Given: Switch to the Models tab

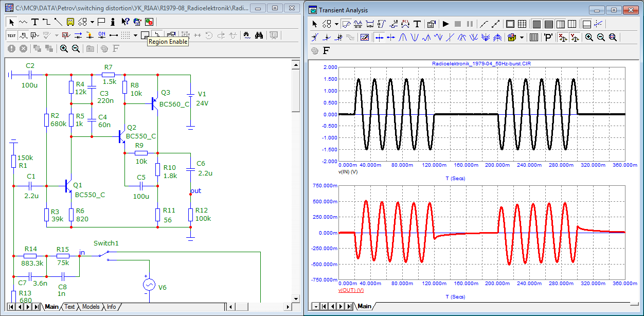Looking at the screenshot, I should click(x=91, y=307).
